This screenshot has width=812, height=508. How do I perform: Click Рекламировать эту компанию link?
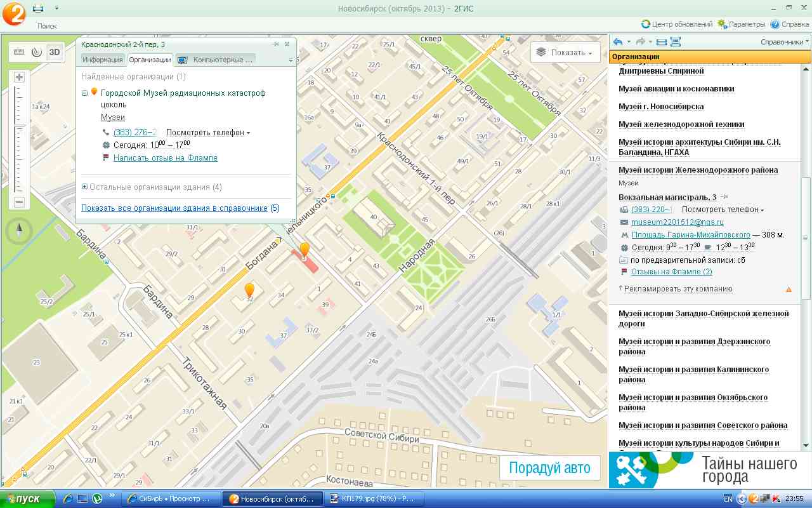[678, 289]
